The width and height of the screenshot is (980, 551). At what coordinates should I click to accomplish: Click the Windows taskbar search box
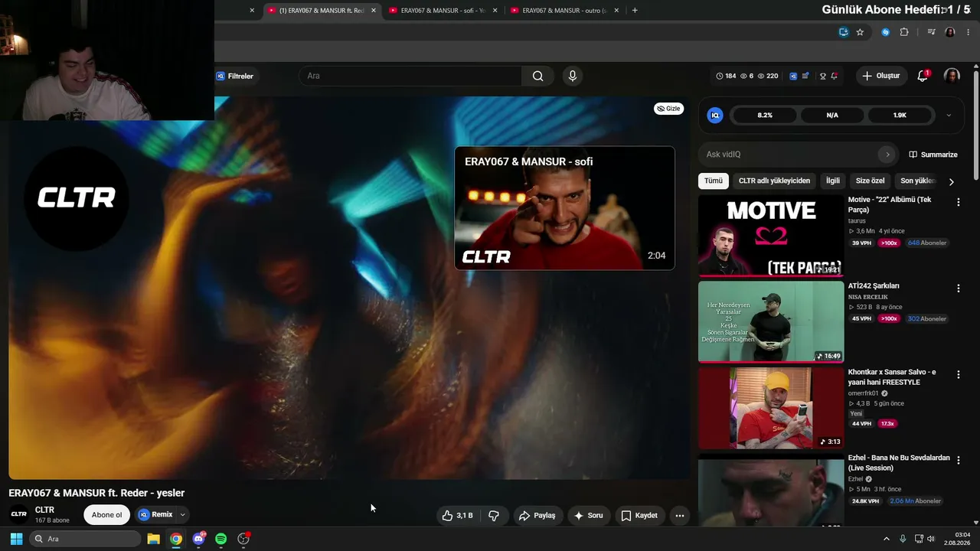click(x=85, y=539)
